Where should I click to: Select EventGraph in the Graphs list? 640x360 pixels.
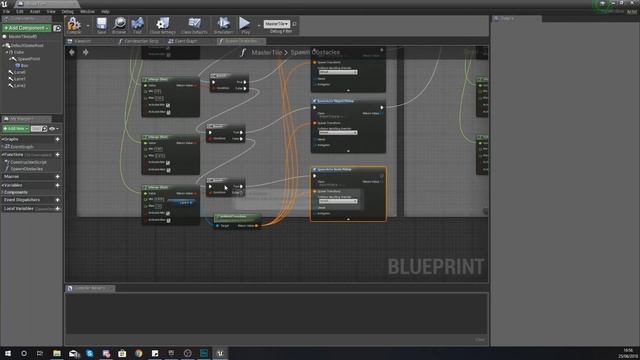(x=22, y=147)
